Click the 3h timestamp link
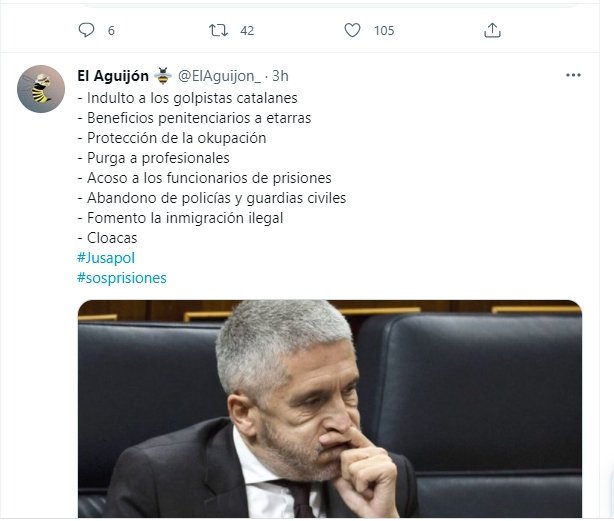Viewport: 614px width, 521px height. [280, 76]
